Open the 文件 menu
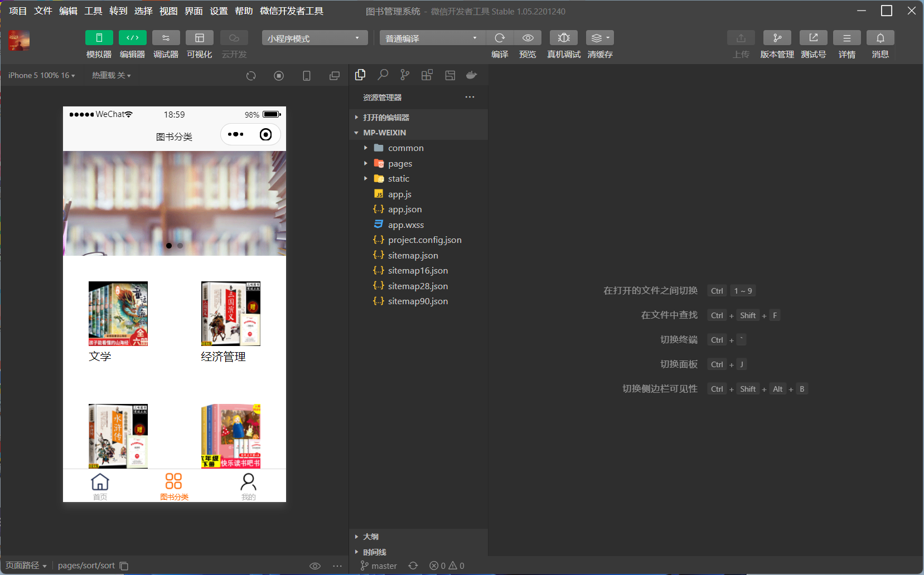 pyautogui.click(x=43, y=11)
